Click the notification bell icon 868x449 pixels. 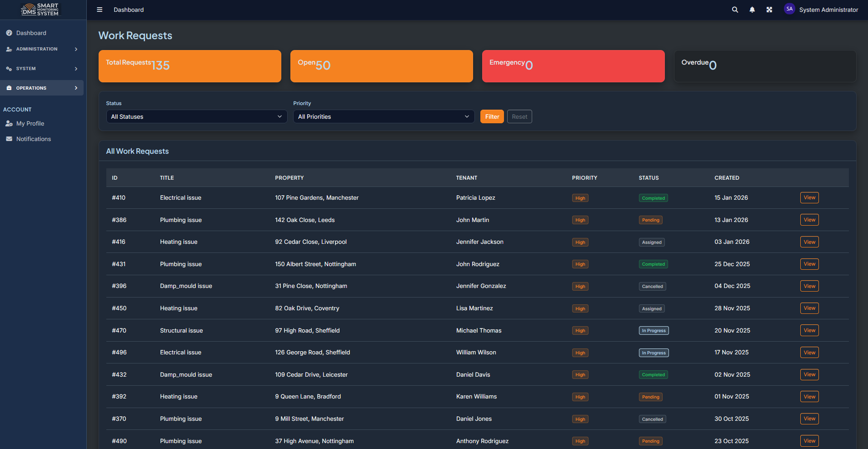point(752,9)
